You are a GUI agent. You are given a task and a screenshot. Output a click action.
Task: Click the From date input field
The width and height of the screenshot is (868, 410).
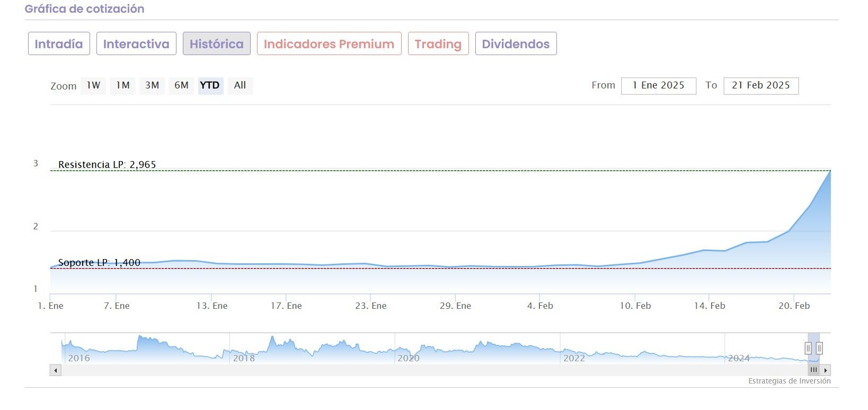tap(658, 86)
